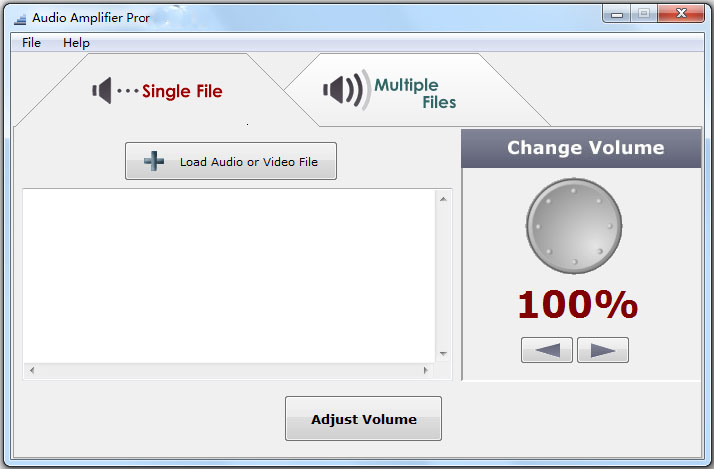The height and width of the screenshot is (469, 714).
Task: Click the empty loaded file list area
Action: pos(229,276)
